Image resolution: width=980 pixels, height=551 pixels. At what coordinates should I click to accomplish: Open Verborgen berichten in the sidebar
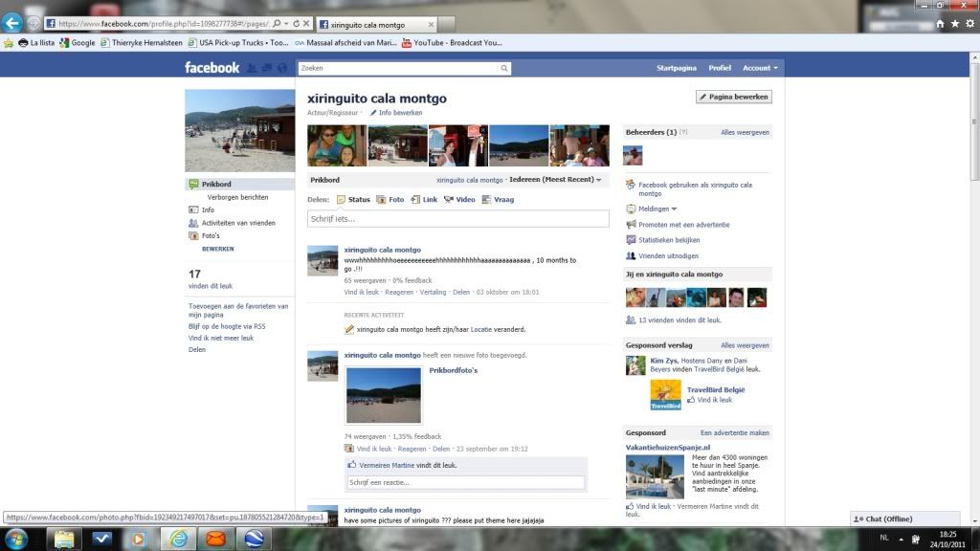[x=237, y=197]
